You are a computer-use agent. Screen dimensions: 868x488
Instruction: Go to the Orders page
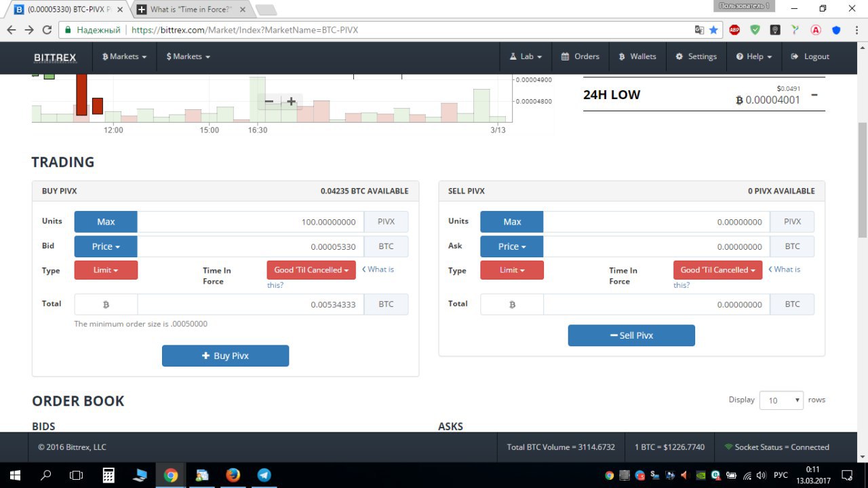click(x=580, y=57)
